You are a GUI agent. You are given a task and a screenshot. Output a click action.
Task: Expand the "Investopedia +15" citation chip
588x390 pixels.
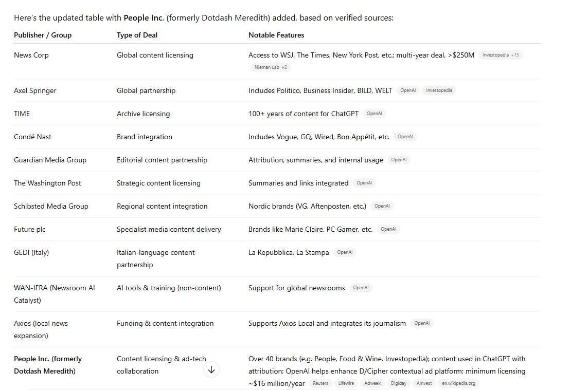coord(501,54)
